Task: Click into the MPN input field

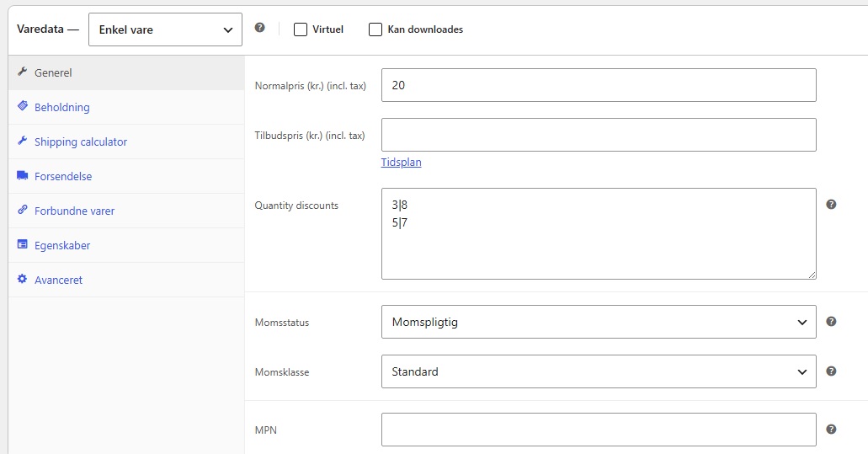Action: (x=599, y=430)
